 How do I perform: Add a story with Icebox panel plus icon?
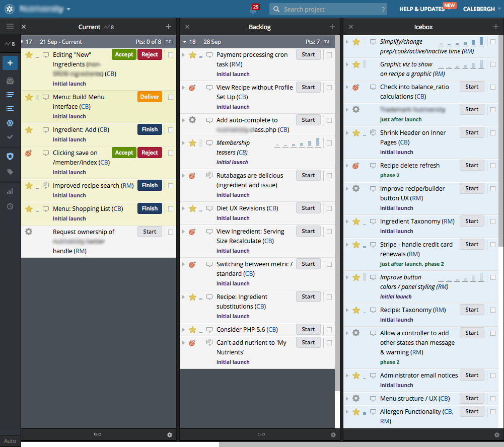coord(495,27)
